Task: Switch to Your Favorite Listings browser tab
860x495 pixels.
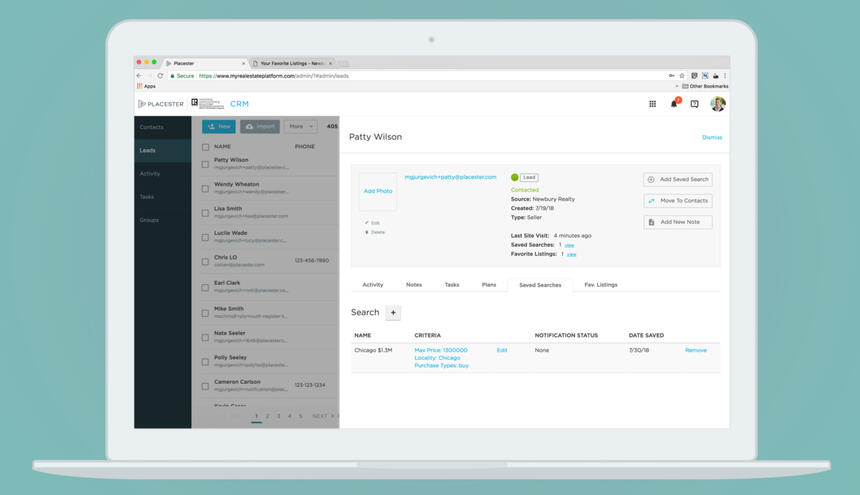Action: (x=292, y=63)
